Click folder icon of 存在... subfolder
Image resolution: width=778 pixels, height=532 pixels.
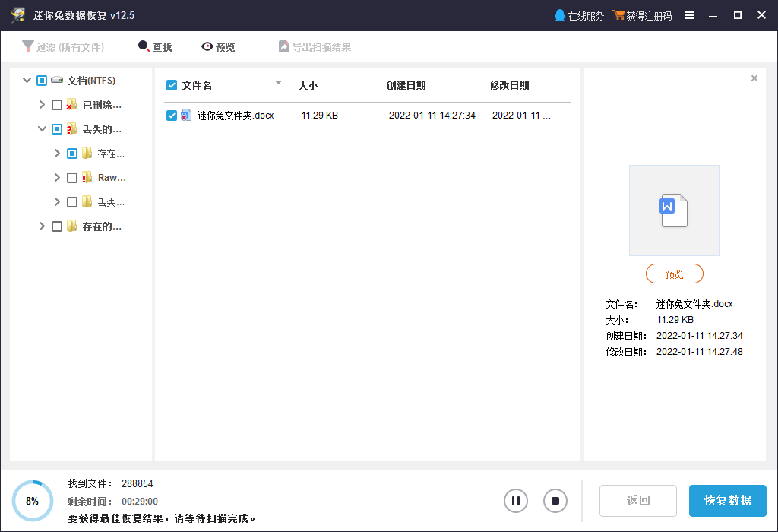87,153
